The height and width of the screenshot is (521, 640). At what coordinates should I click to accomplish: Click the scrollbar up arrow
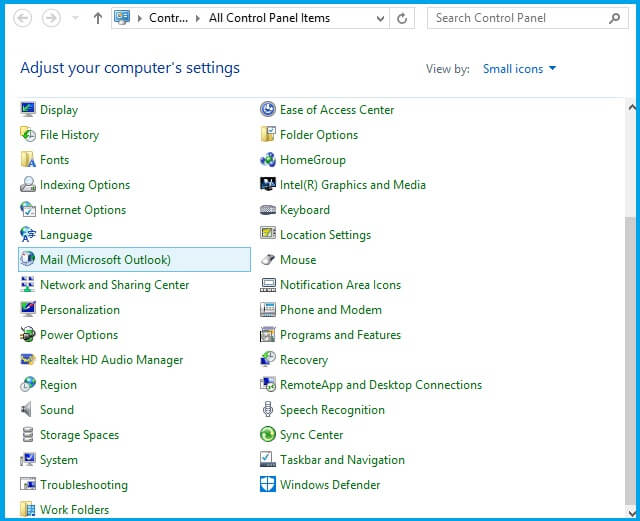click(x=632, y=107)
